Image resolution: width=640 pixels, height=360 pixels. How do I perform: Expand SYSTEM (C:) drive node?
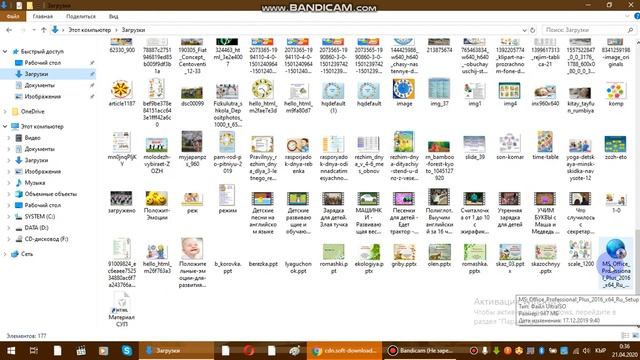click(9, 216)
